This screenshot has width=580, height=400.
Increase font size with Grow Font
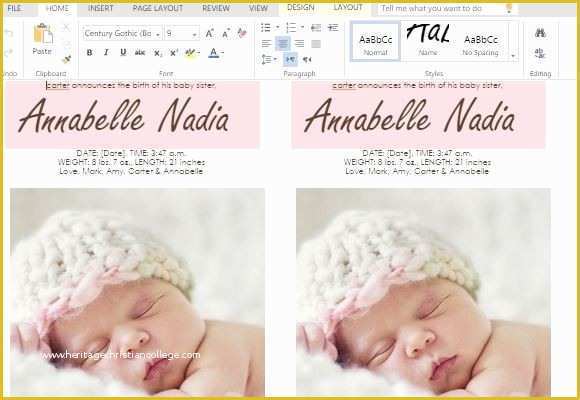tap(209, 34)
